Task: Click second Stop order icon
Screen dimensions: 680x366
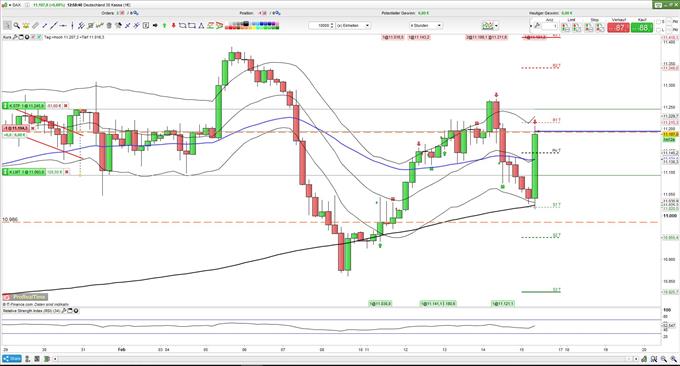Action: coord(600,28)
